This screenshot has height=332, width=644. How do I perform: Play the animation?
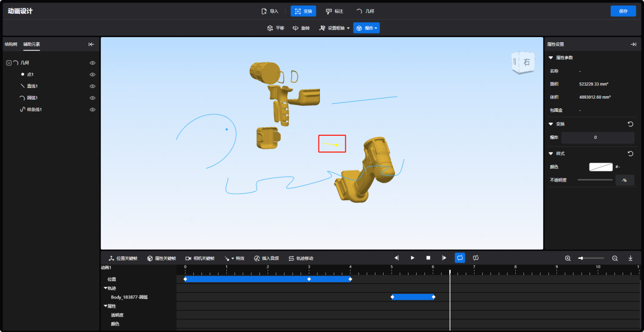tap(413, 258)
